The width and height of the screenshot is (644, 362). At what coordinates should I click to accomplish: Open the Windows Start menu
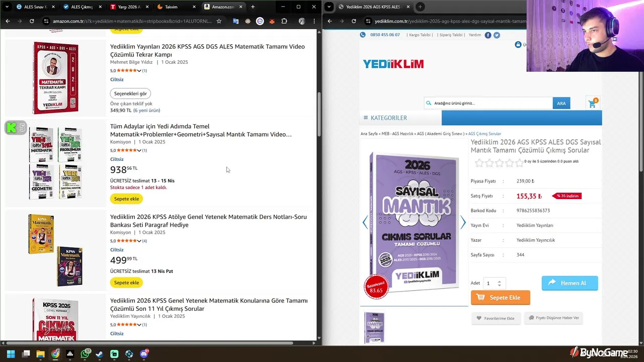click(x=11, y=354)
